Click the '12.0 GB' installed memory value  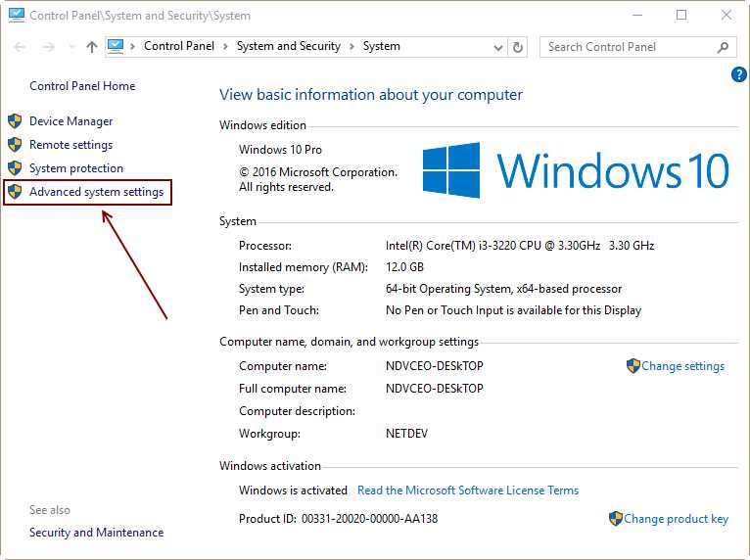click(x=404, y=267)
